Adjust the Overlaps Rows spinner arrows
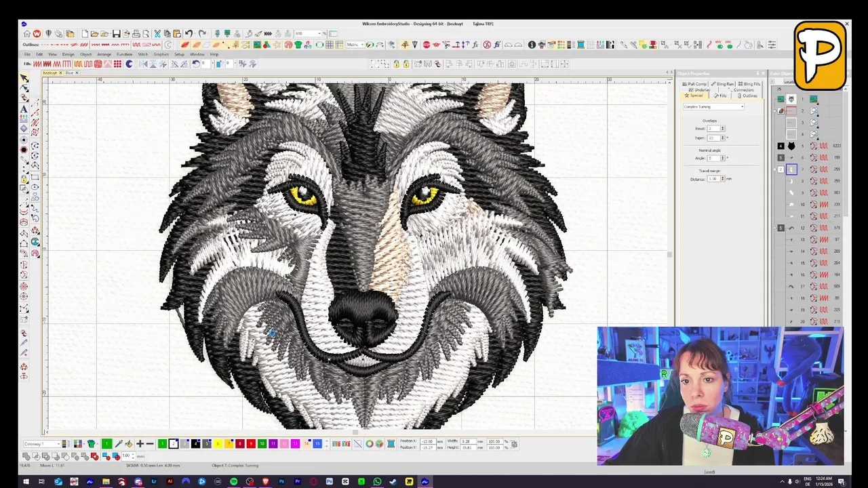The image size is (868, 488). pyautogui.click(x=722, y=128)
